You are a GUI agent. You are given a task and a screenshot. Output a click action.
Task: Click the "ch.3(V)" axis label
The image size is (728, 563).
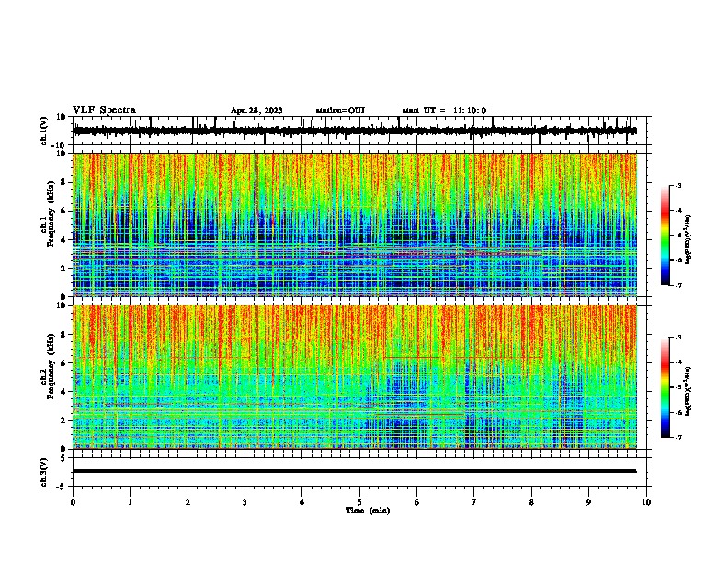coord(44,472)
